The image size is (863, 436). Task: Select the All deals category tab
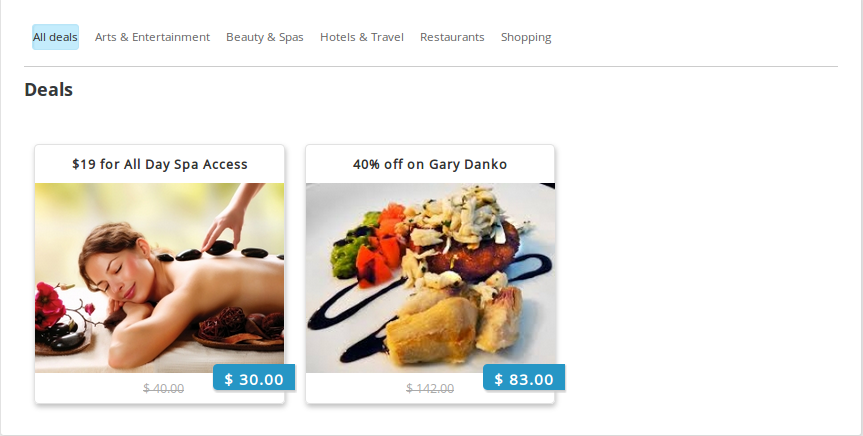55,37
